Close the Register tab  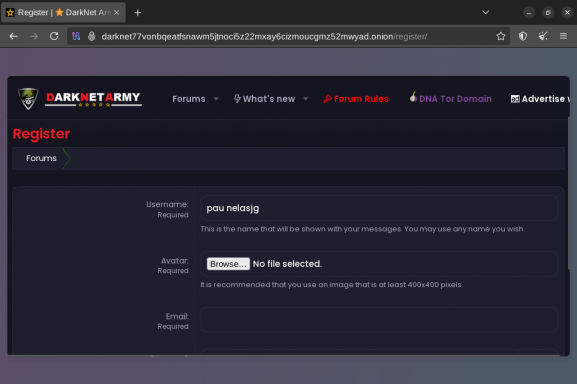pyautogui.click(x=116, y=13)
